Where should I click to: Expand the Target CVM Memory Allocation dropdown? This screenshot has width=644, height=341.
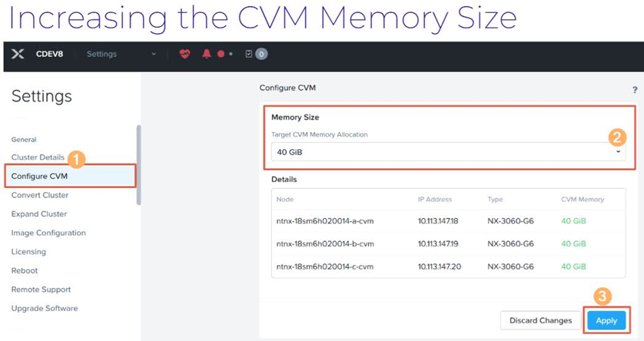click(x=449, y=152)
